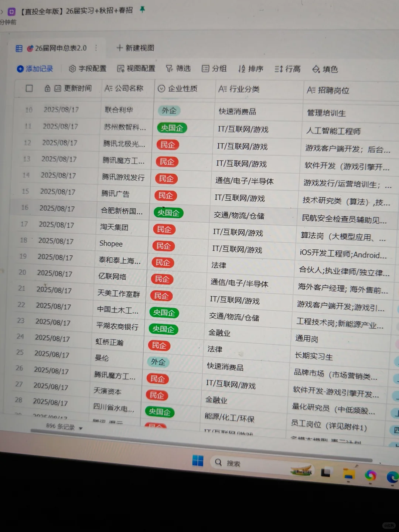Open the Windows Start button

click(x=198, y=461)
